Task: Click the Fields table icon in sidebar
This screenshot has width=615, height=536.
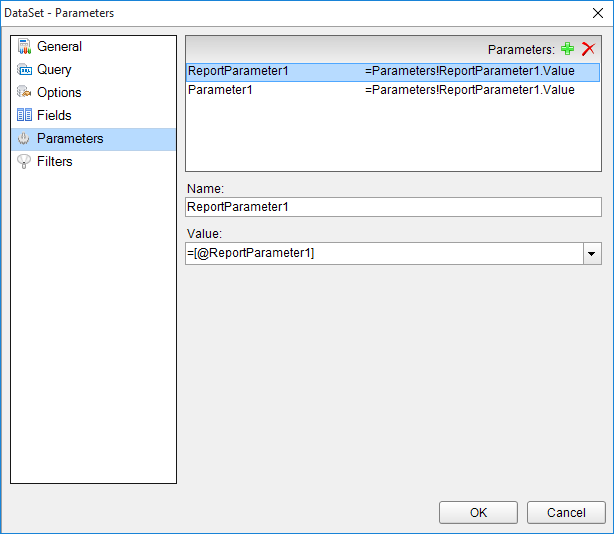Action: [25, 116]
